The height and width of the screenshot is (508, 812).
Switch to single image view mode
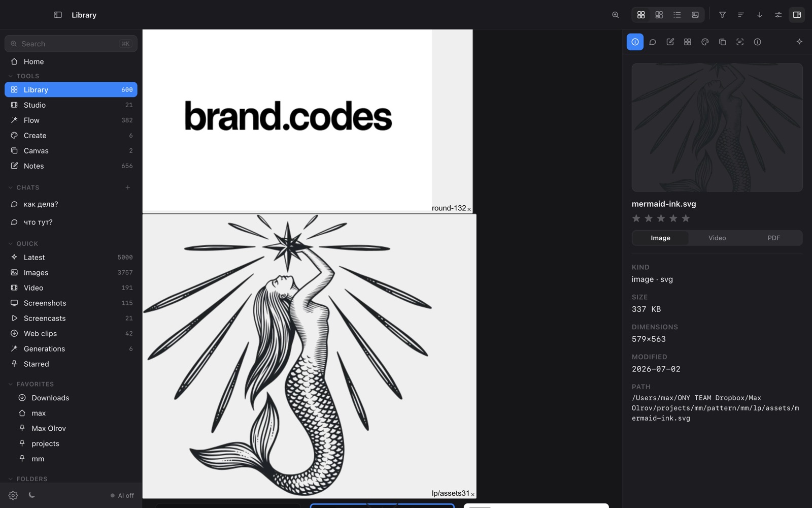[x=695, y=15]
